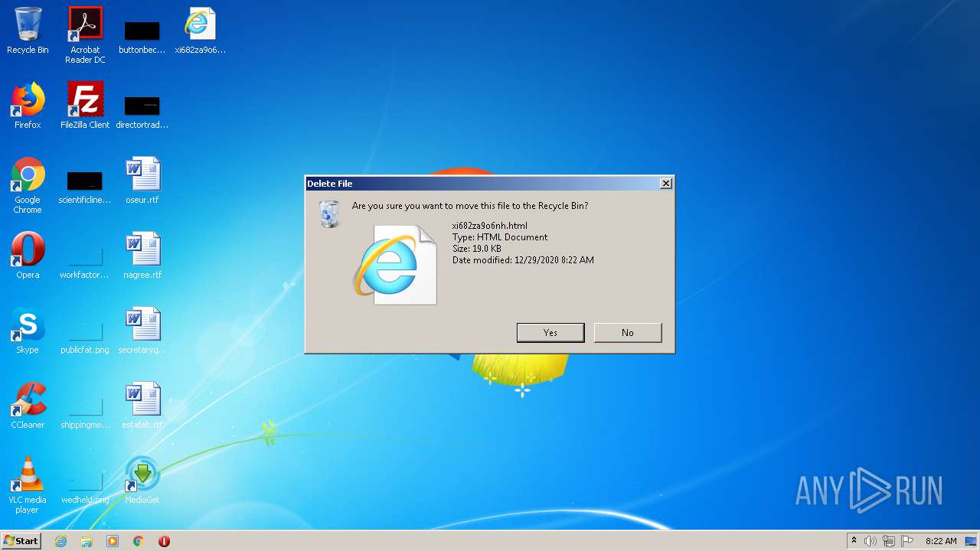Select Acrobat Reader DC desktop shortcut
This screenshot has height=551, width=980.
[x=85, y=34]
